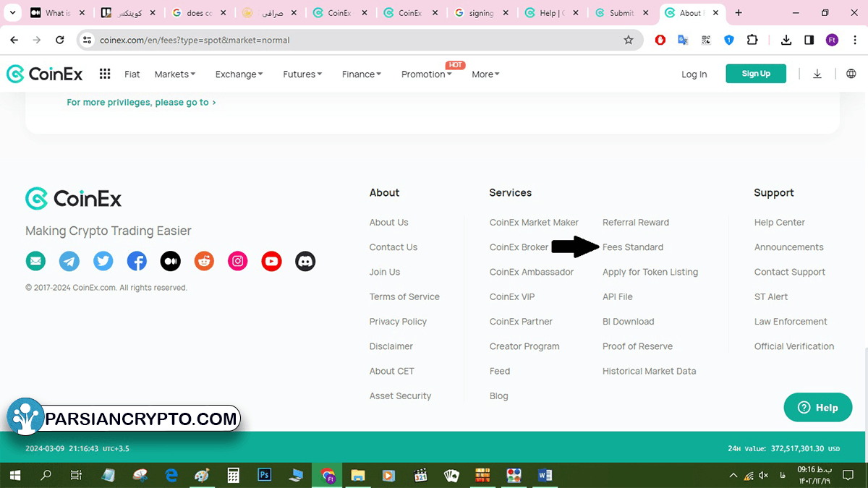
Task: Open the Fiat menu item
Action: coord(132,74)
